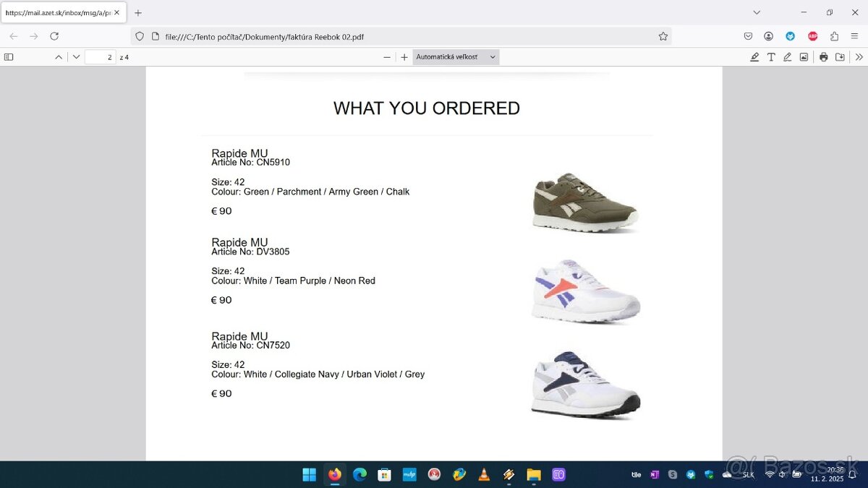This screenshot has height=488, width=868.
Task: Go to the previous PDF page
Action: 59,57
